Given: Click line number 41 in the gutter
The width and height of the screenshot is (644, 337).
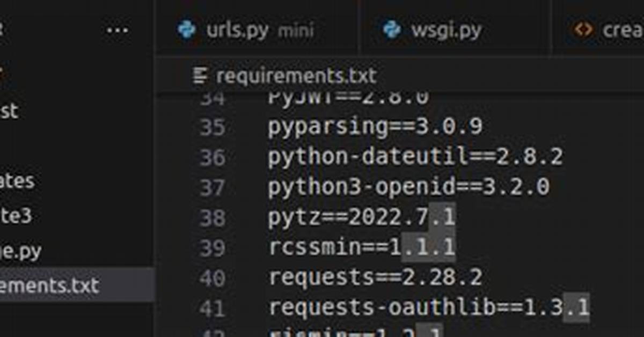Looking at the screenshot, I should pos(213,308).
